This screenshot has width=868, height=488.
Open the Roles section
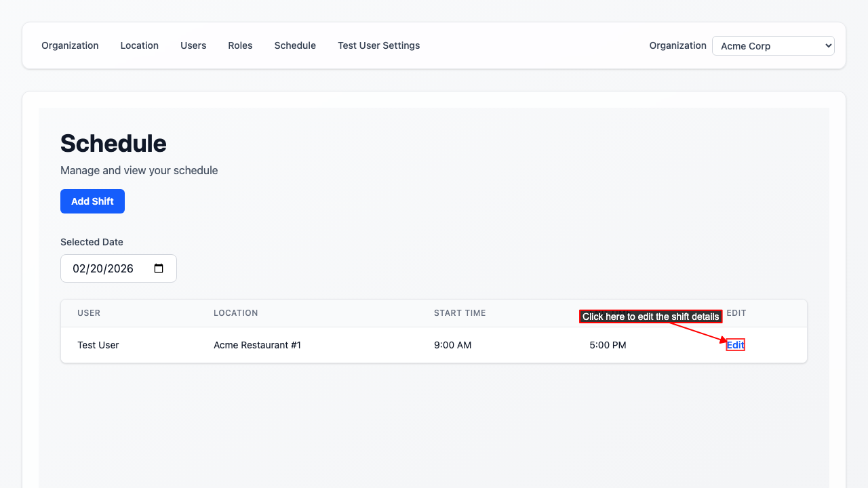click(x=240, y=45)
